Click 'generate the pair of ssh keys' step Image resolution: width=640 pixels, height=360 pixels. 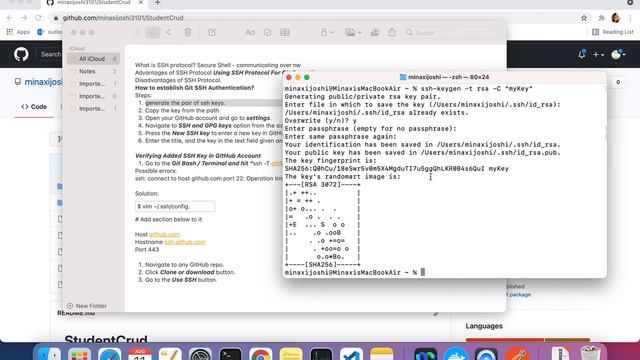tap(185, 103)
